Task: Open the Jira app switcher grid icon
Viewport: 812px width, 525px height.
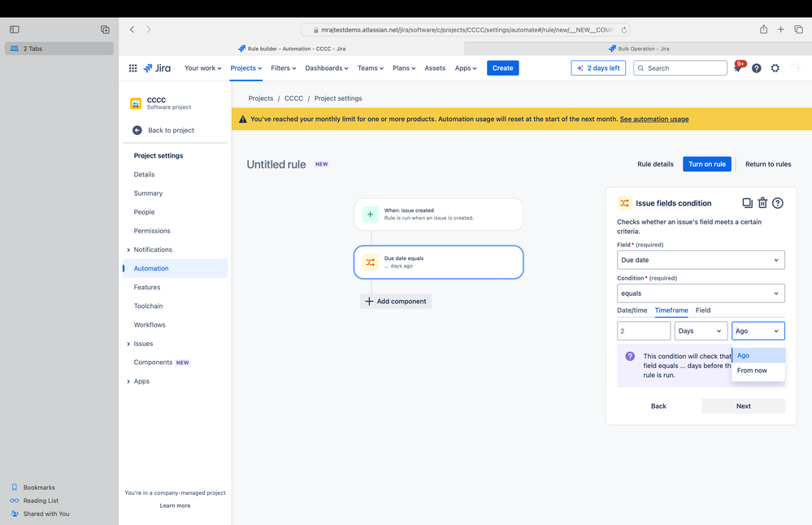Action: (132, 67)
